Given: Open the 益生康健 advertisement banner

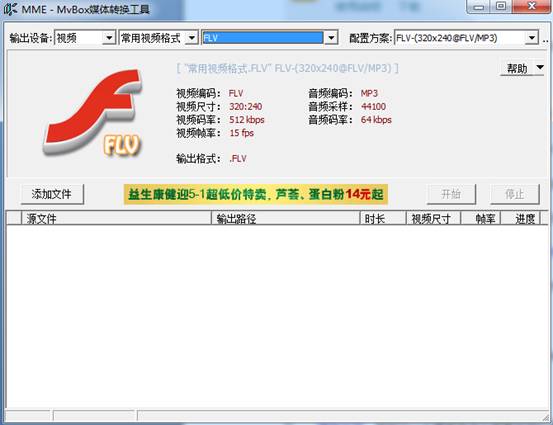Looking at the screenshot, I should point(256,194).
